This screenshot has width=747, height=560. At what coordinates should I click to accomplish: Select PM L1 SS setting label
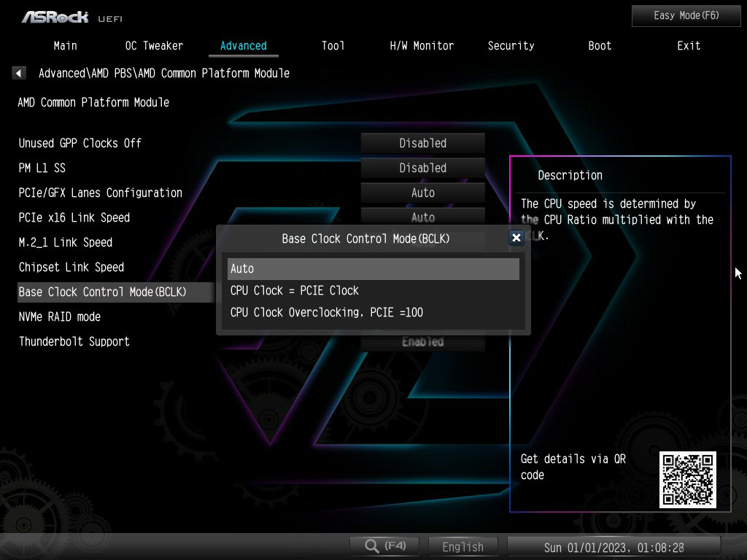click(42, 168)
